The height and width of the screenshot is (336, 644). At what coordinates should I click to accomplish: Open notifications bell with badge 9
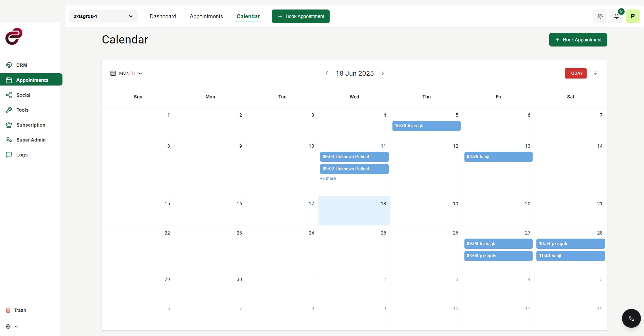point(617,16)
